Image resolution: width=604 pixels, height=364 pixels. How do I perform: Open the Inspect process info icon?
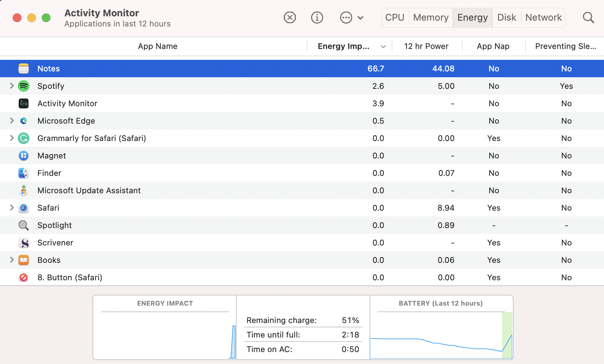(x=317, y=17)
